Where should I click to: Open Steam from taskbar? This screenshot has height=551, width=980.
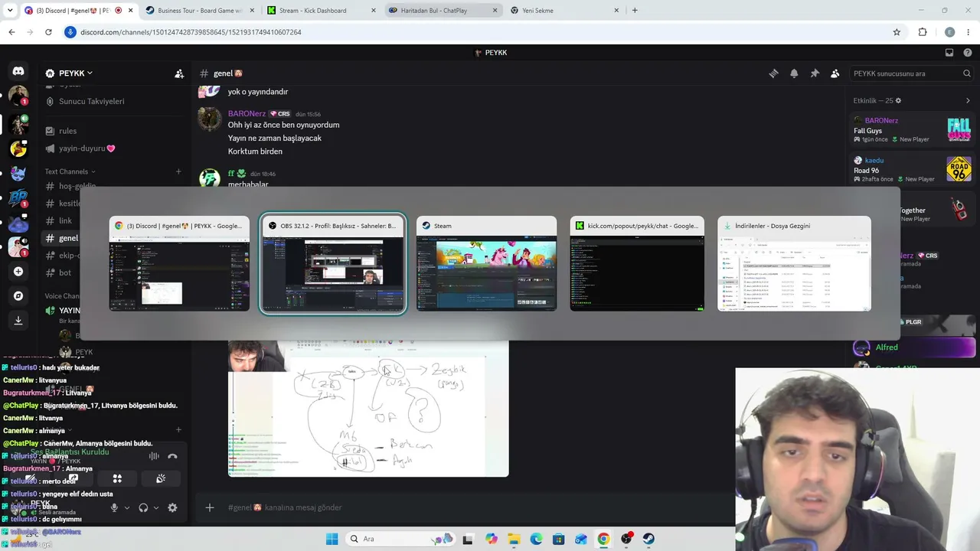click(648, 539)
